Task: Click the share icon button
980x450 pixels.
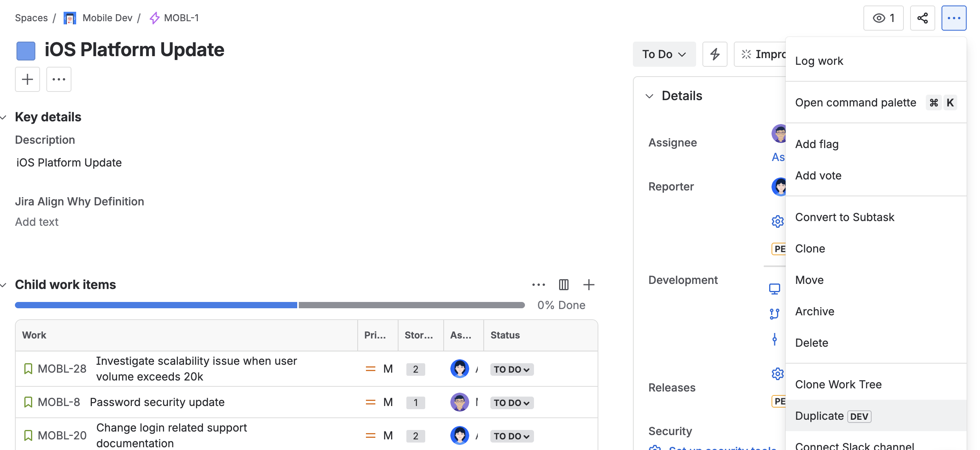Action: [x=922, y=18]
